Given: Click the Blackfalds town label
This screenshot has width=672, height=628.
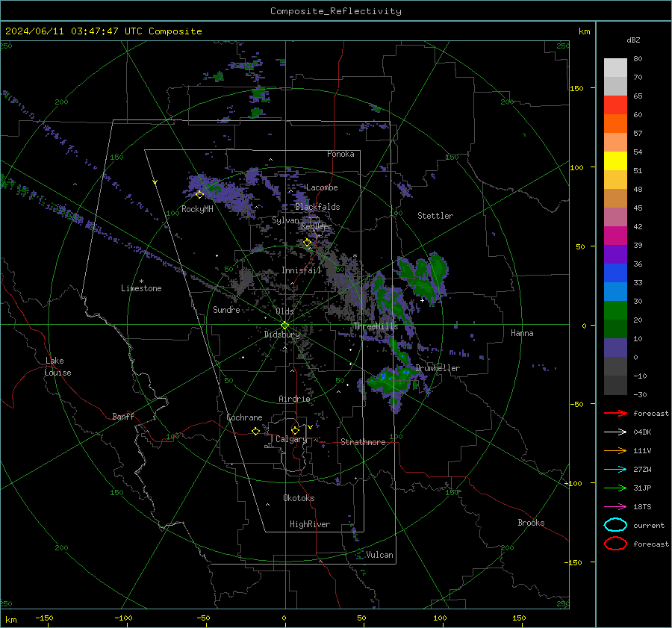Looking at the screenshot, I should (x=317, y=207).
